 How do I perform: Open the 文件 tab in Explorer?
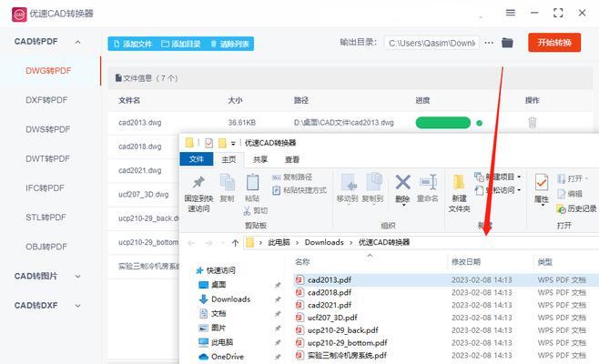coord(197,159)
